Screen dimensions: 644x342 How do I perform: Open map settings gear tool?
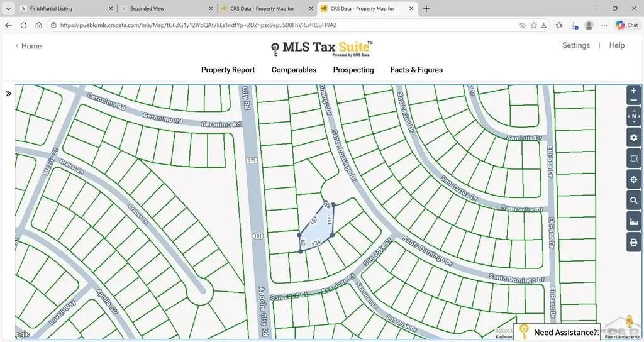point(633,138)
